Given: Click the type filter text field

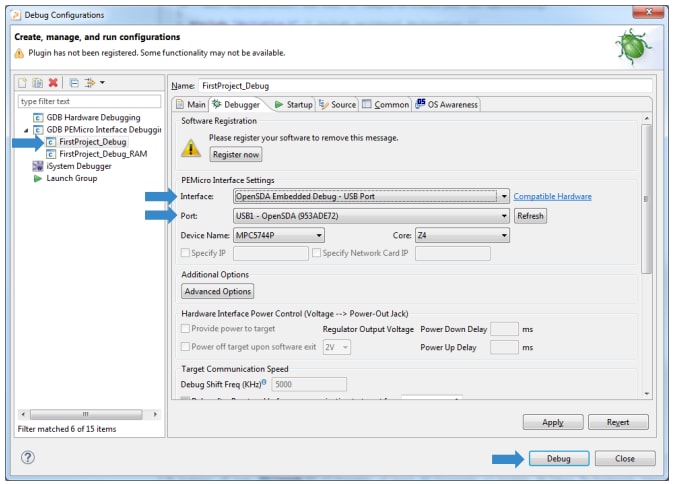Looking at the screenshot, I should pos(89,101).
